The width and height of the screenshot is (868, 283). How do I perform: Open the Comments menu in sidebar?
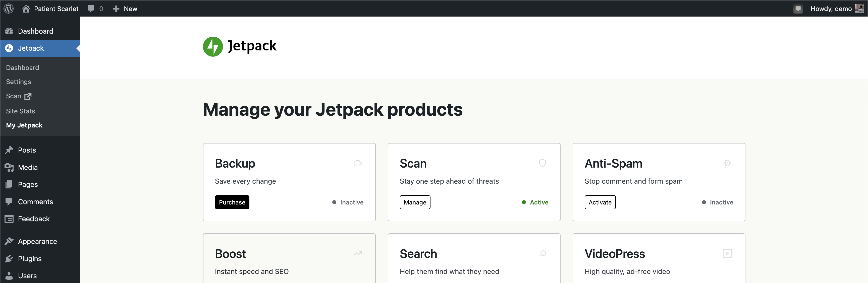point(40,201)
